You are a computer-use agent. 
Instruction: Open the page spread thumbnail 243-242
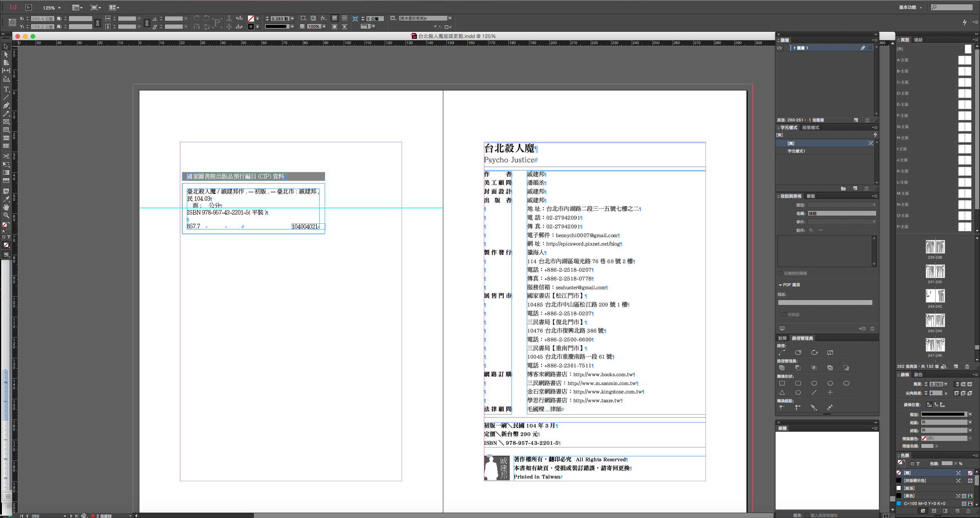coord(935,296)
